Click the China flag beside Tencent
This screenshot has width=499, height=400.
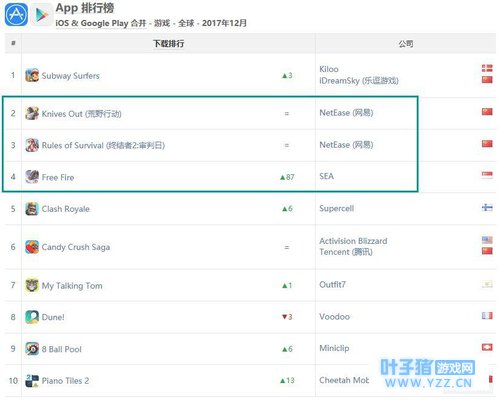pos(487,251)
